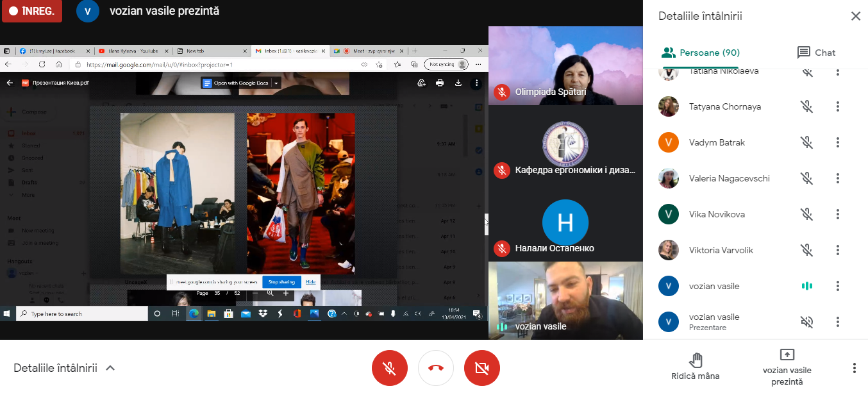
Task: Select the Persoane (90) tab
Action: pyautogui.click(x=700, y=53)
